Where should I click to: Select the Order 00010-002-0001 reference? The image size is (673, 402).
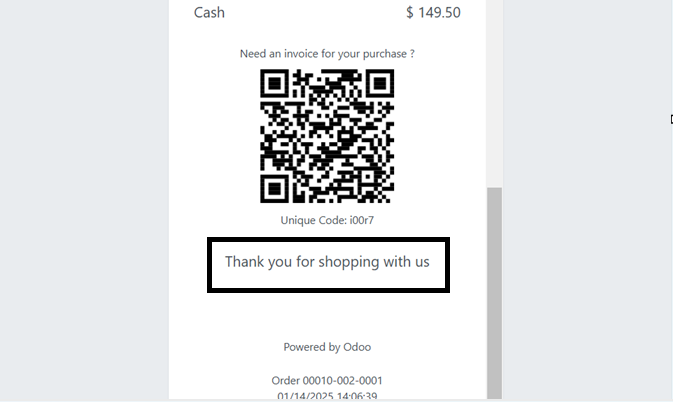point(327,381)
